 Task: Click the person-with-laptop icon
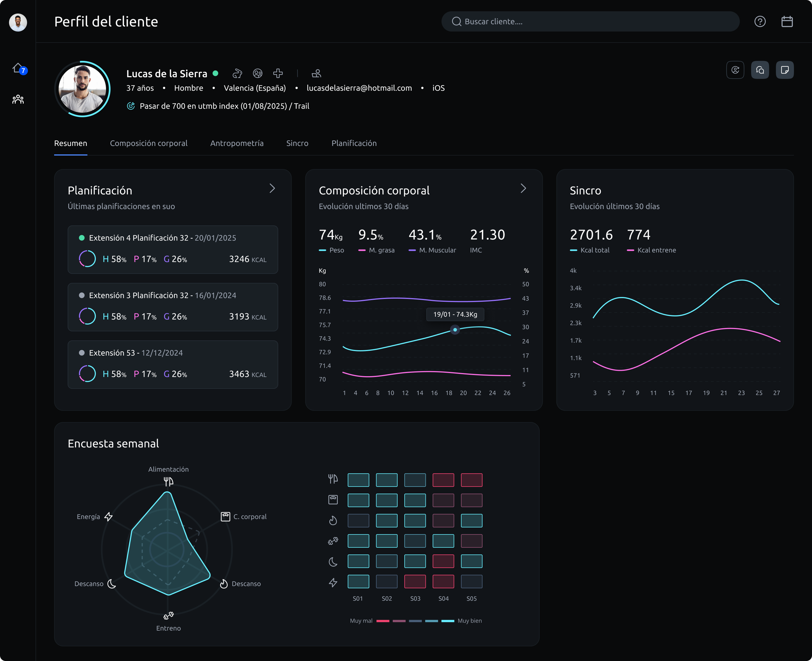[316, 73]
